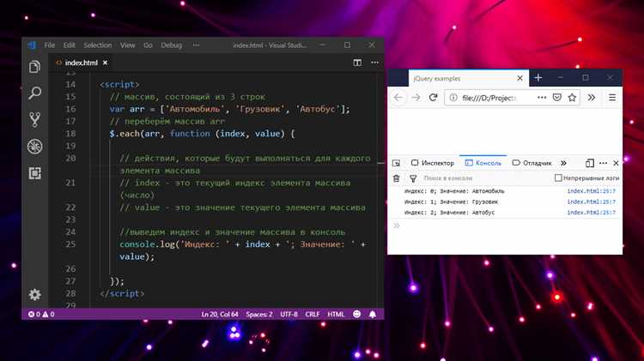
Task: Open the Extensions view
Action: [x=35, y=173]
